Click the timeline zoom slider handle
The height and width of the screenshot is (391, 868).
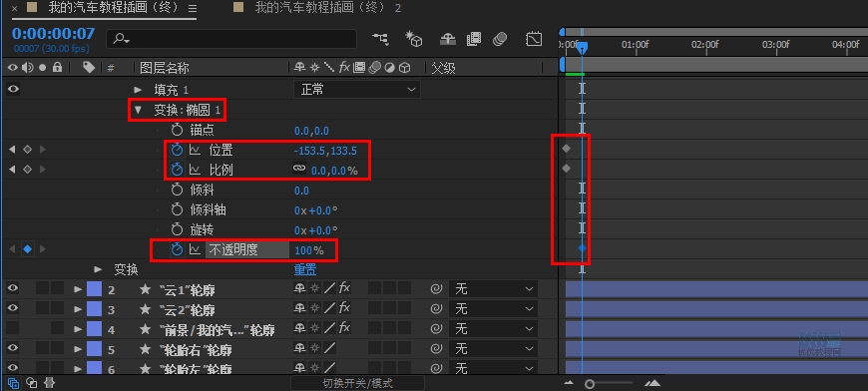[x=590, y=383]
